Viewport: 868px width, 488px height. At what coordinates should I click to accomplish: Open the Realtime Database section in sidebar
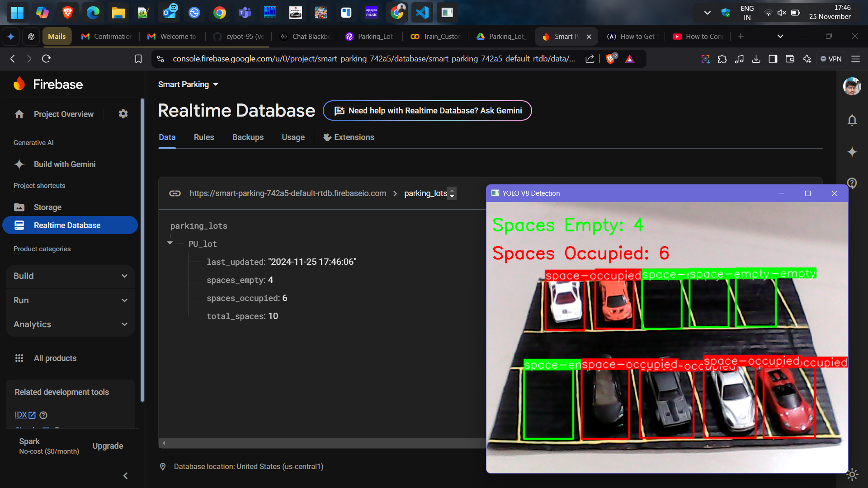[x=67, y=225]
